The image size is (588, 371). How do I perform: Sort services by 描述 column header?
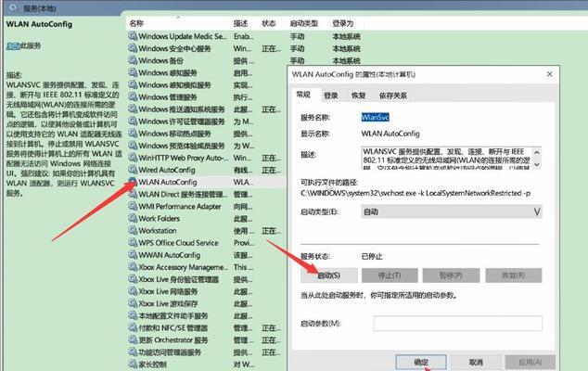pyautogui.click(x=240, y=23)
